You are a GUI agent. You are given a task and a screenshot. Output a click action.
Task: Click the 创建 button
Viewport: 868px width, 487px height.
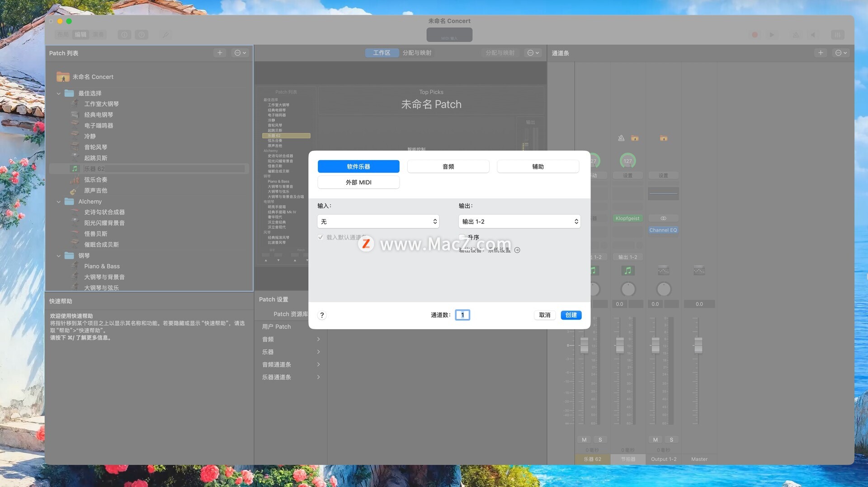click(571, 315)
